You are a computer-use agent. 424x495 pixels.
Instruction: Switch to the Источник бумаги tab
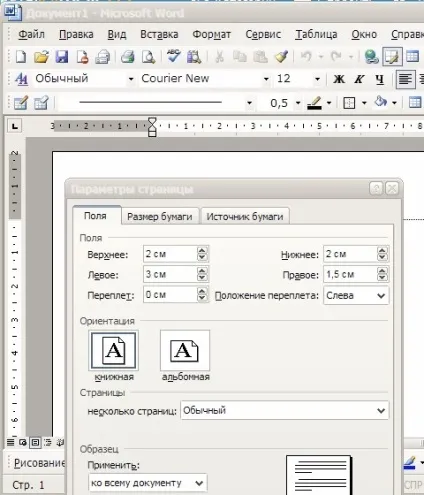pos(245,217)
